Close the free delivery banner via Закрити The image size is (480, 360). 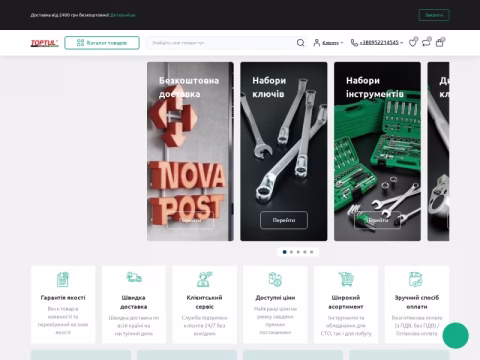[434, 15]
